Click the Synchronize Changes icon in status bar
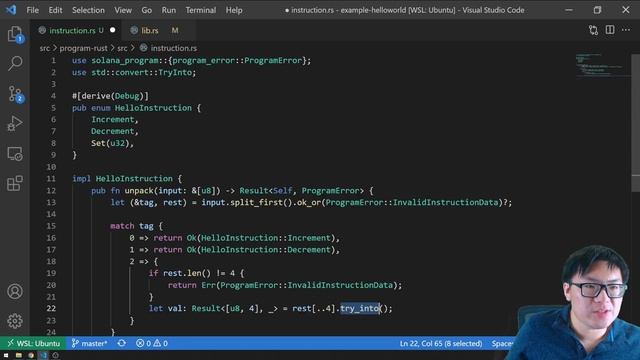The height and width of the screenshot is (360, 640). [x=122, y=343]
